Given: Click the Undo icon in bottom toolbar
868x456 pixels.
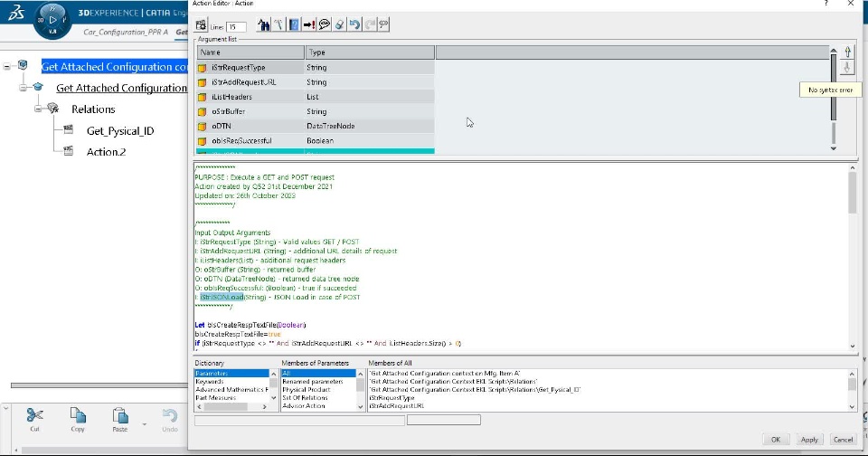Looking at the screenshot, I should tap(170, 415).
